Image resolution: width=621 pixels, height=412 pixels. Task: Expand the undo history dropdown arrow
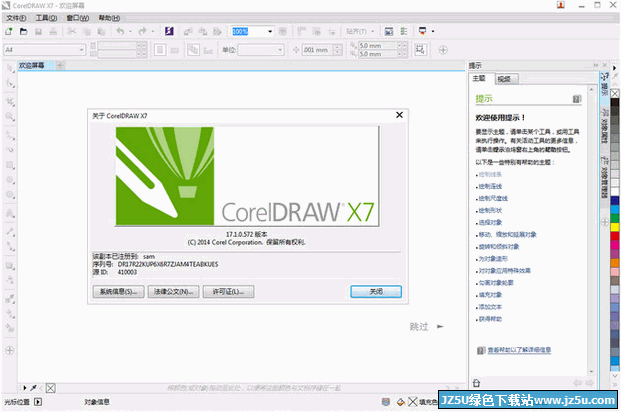(130, 31)
